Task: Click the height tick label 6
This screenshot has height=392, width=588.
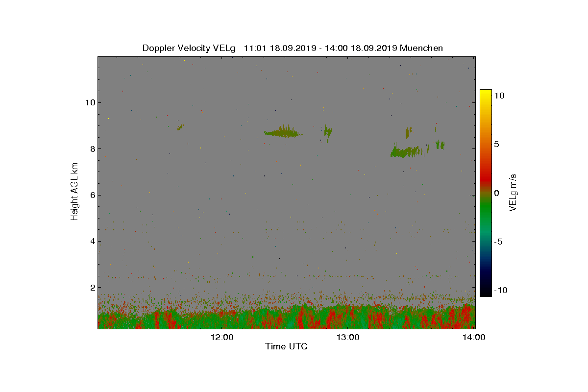Action: point(92,195)
